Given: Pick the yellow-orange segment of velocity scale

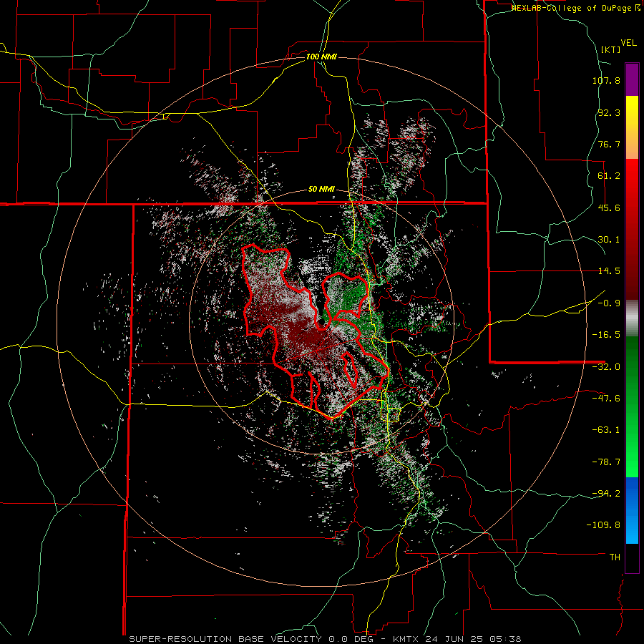Looking at the screenshot, I should pyautogui.click(x=632, y=127).
